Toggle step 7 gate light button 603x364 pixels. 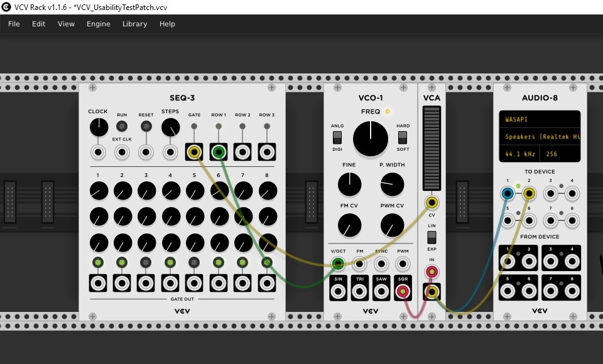(242, 262)
